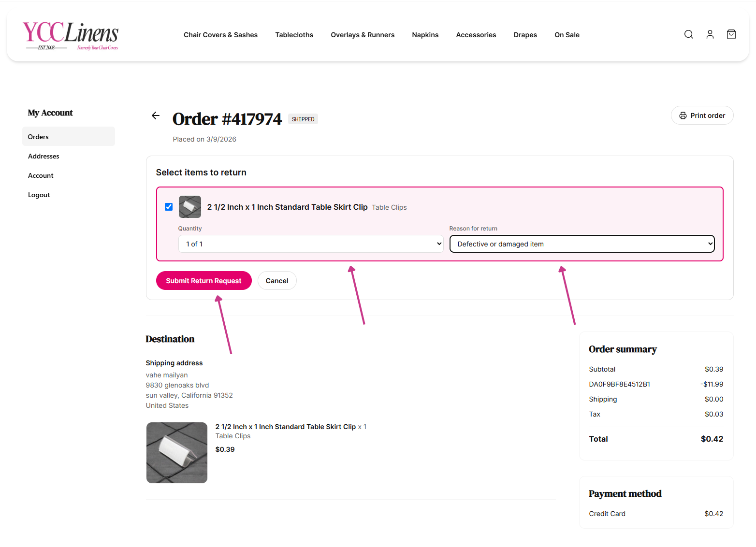The image size is (756, 547).
Task: Click coupon code DA0F9BF8E4512B1
Action: [x=619, y=384]
